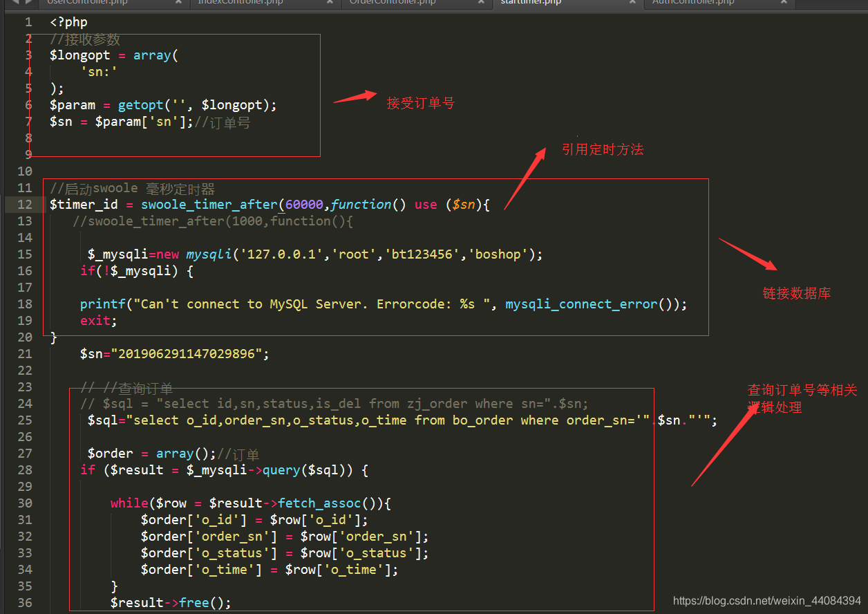This screenshot has width=868, height=614.
Task: Click the $order['o_time'] assignment line
Action: point(270,570)
